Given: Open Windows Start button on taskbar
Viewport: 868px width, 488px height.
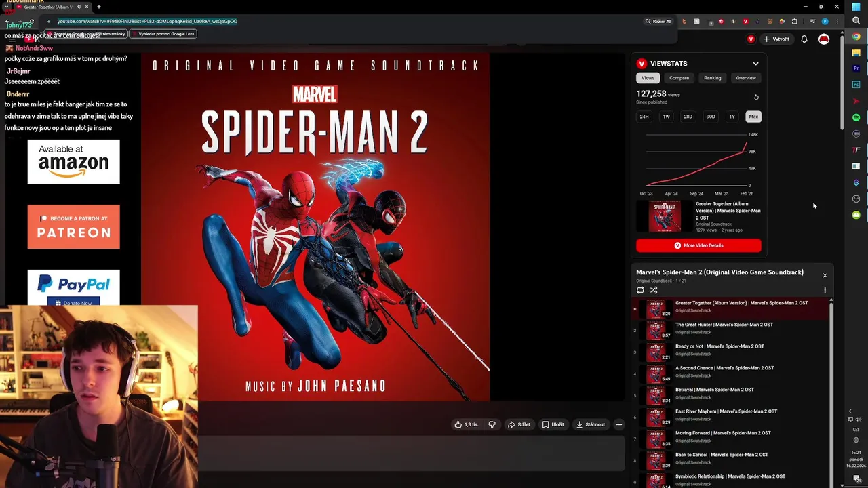Looking at the screenshot, I should (x=856, y=7).
